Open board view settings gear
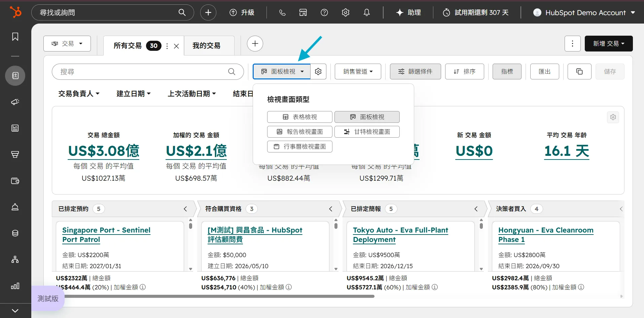The image size is (644, 318). 318,71
